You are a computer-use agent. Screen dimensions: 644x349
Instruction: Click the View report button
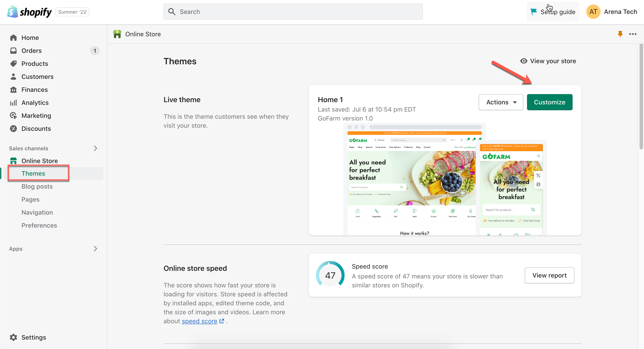[549, 275]
